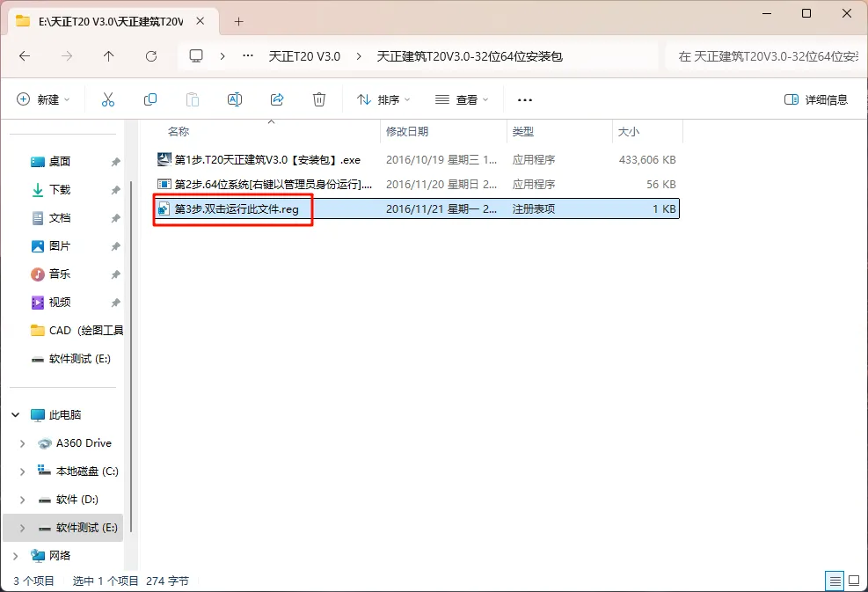The image size is (868, 592).
Task: Click the registry file icon of 第3步
Action: pyautogui.click(x=164, y=208)
